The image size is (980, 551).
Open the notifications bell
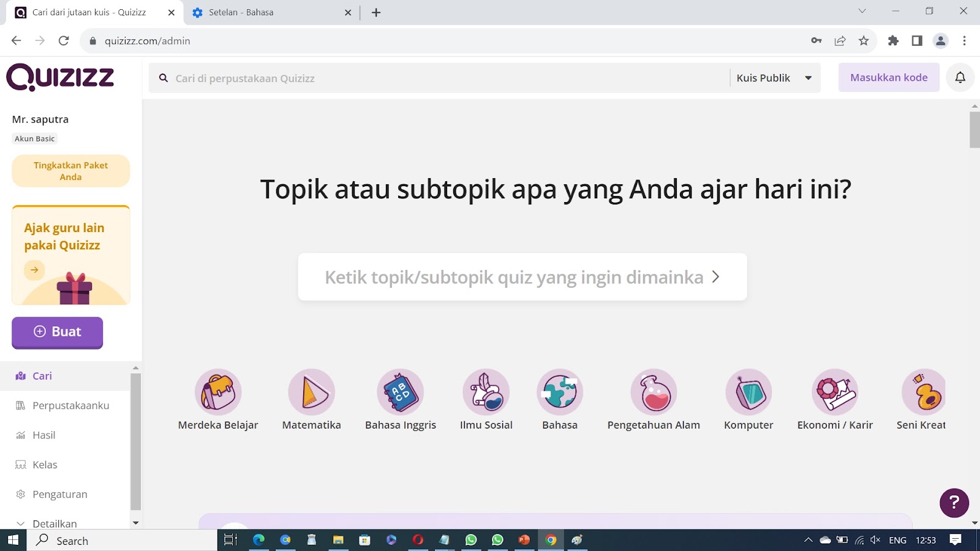[960, 78]
